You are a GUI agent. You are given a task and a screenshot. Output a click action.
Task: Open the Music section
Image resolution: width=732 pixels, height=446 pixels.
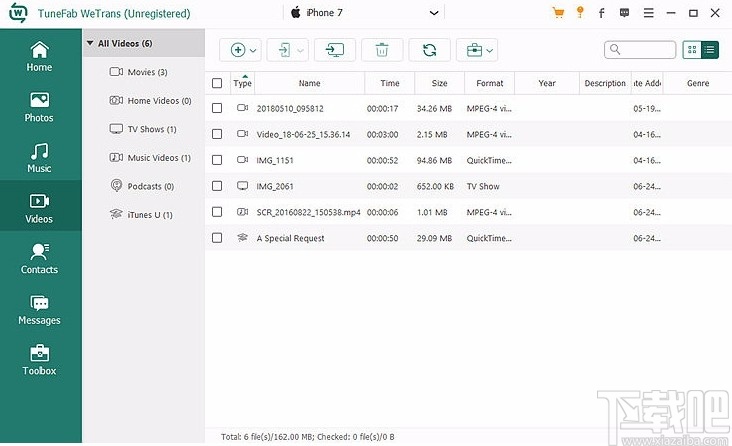[x=39, y=157]
